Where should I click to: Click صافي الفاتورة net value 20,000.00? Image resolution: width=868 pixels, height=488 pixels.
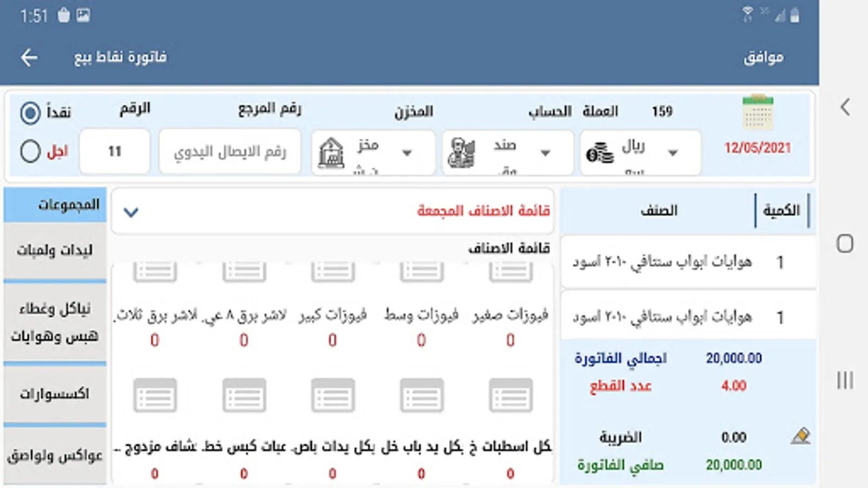click(733, 465)
